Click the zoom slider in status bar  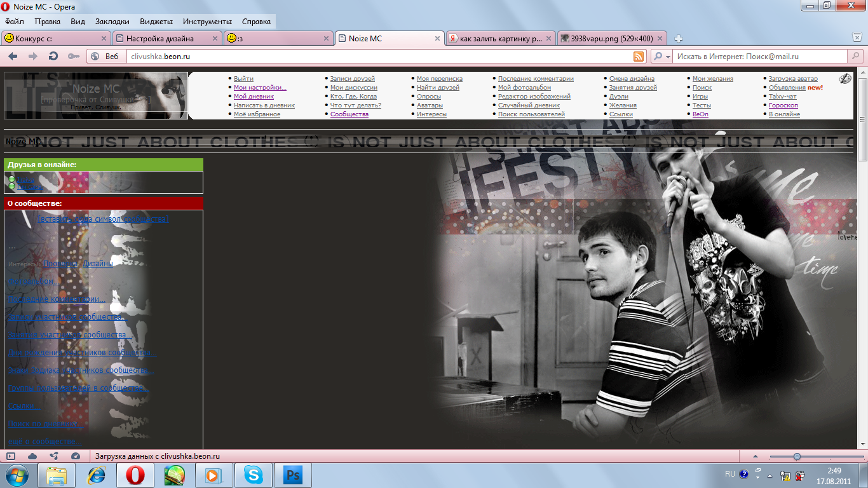[797, 456]
